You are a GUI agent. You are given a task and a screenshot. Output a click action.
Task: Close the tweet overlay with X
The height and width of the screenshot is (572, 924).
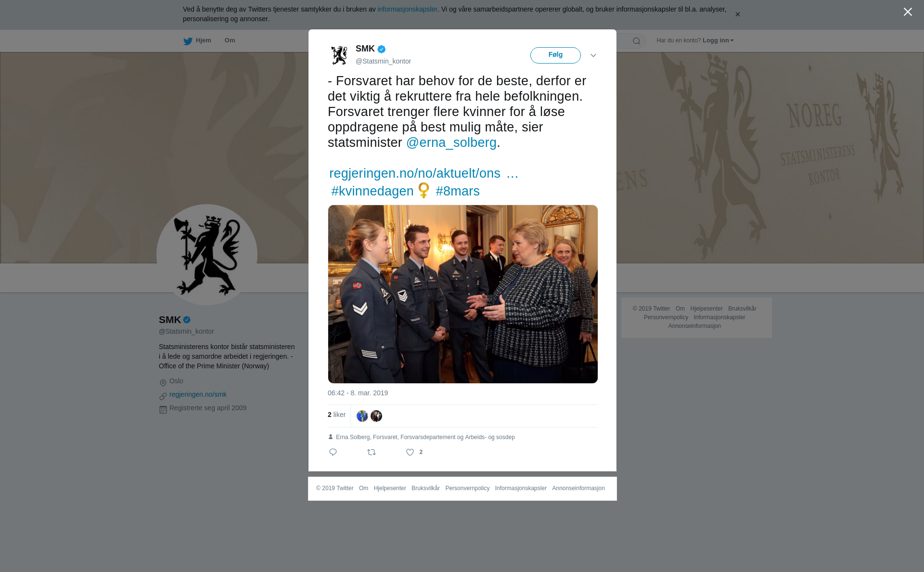[908, 12]
